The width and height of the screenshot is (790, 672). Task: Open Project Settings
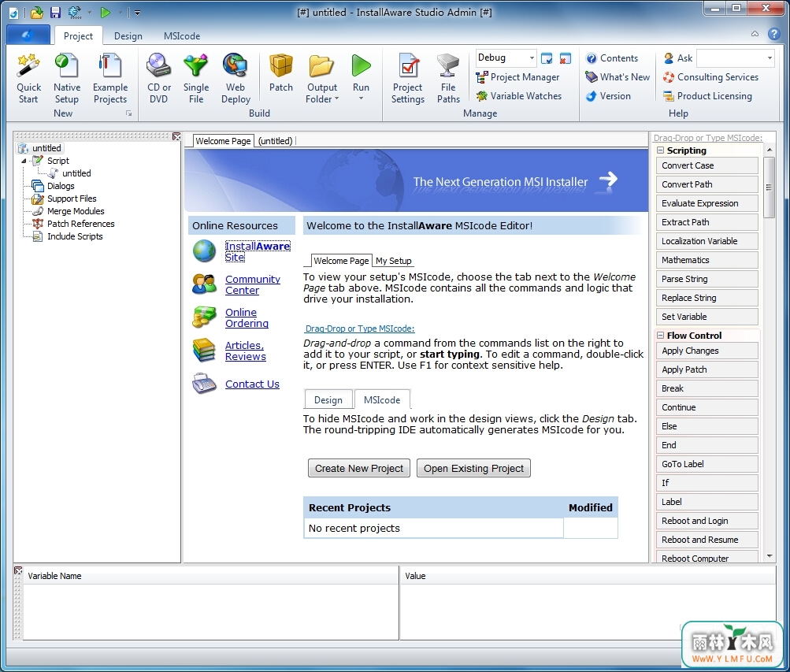point(407,79)
